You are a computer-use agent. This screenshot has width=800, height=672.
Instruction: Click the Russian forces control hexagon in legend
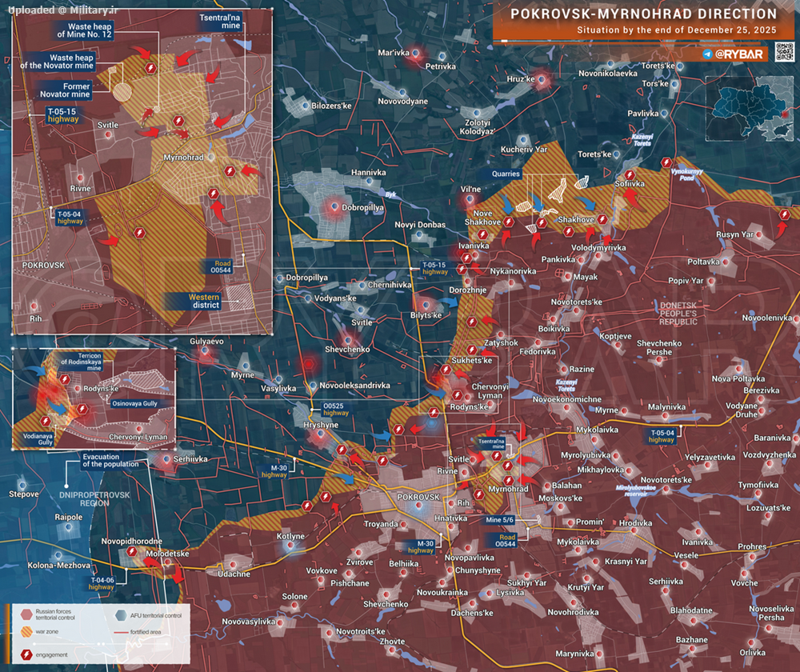tap(26, 614)
